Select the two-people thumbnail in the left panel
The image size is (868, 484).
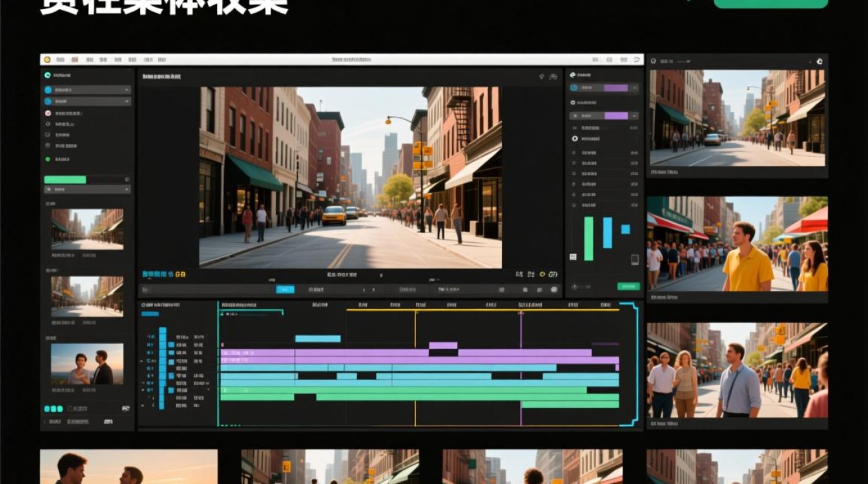pyautogui.click(x=87, y=364)
